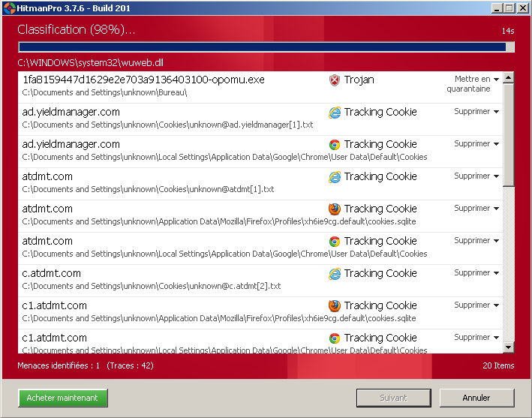Click Chrome icon beside second ad.yieldmanager.com entry
The image size is (532, 418).
(335, 145)
